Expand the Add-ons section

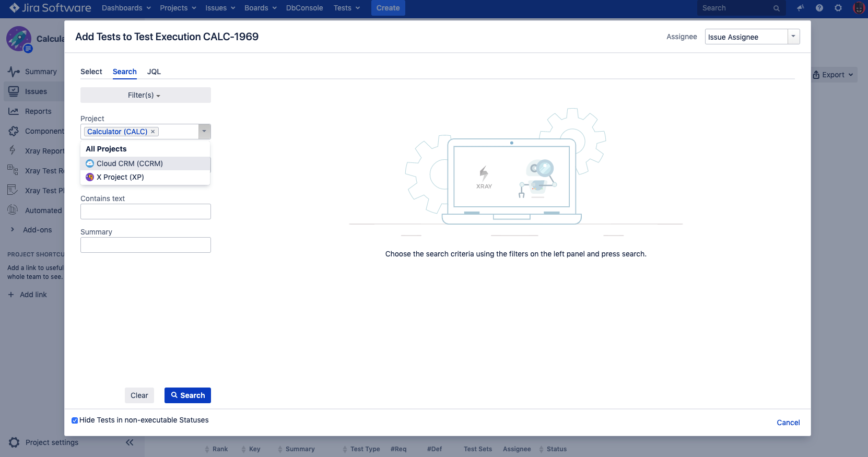click(x=13, y=230)
